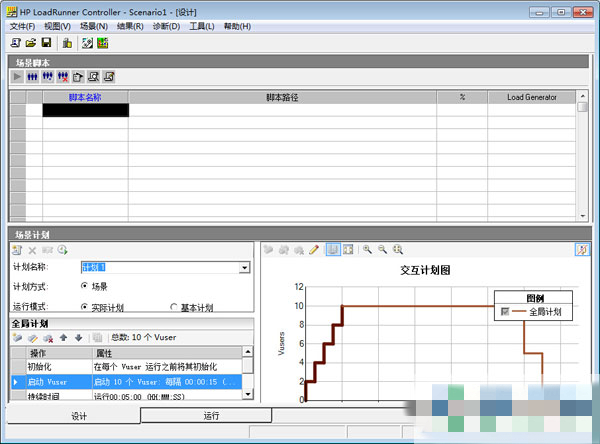Click the View Script icon
Image resolution: width=600 pixels, height=444 pixels.
(x=109, y=77)
